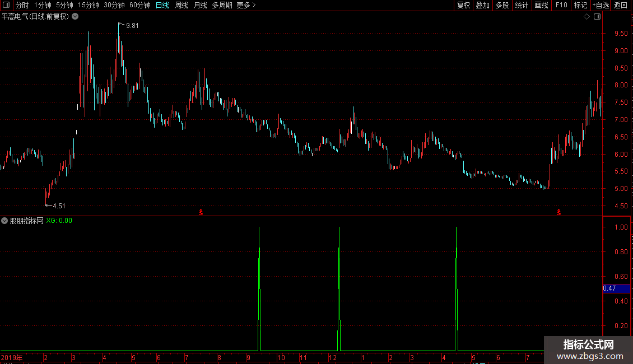Click the 9.50 price axis label
Screen dimensions: 633x364
[621, 34]
